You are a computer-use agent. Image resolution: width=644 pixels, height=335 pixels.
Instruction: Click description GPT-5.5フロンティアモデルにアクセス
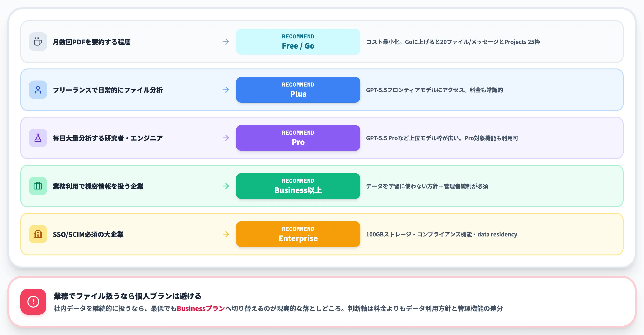tap(434, 90)
